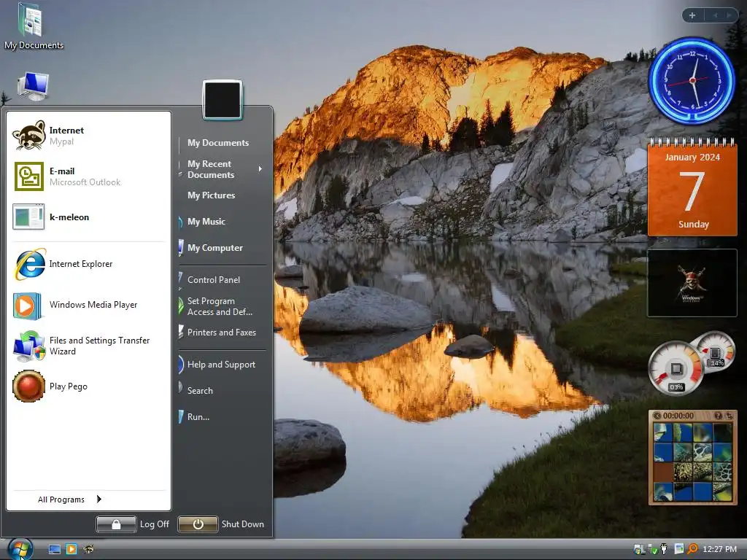
Task: Open My Documents in Start menu
Action: [x=217, y=143]
